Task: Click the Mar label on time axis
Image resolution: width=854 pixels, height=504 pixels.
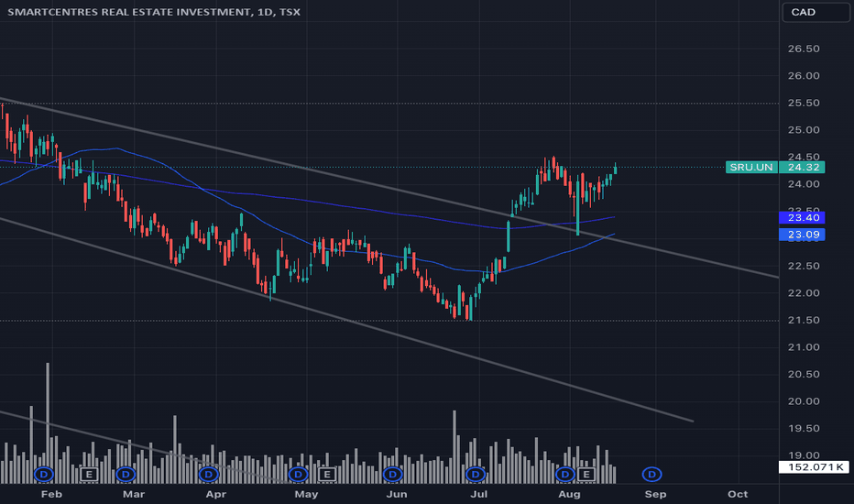Action: coord(134,494)
